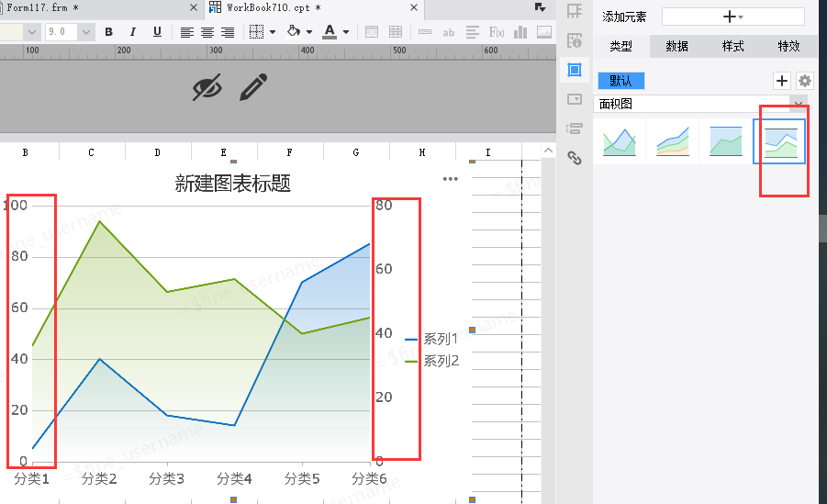Open the hyperlink panel in sidebar
This screenshot has height=504, width=827.
click(575, 158)
